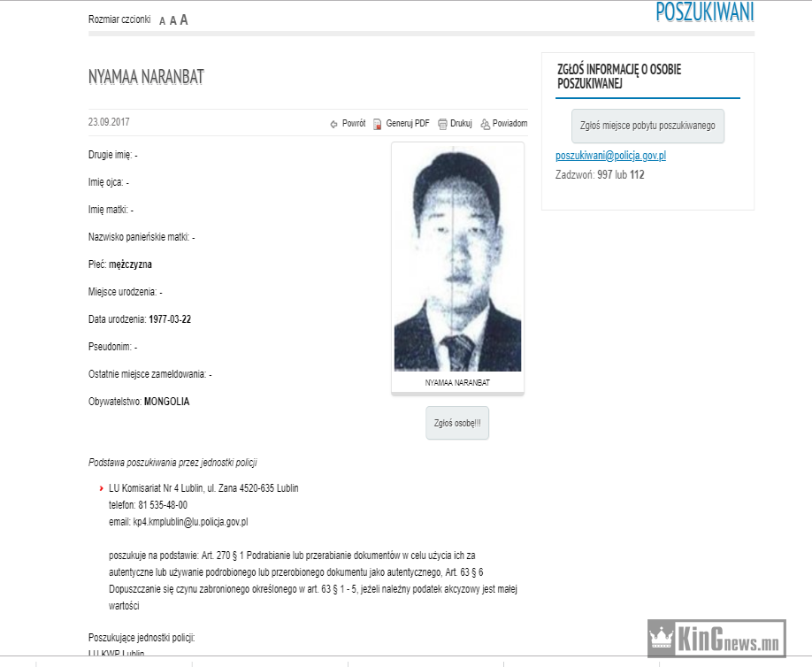The image size is (812, 667).
Task: Click the POSZUKIWANI header title
Action: [704, 12]
